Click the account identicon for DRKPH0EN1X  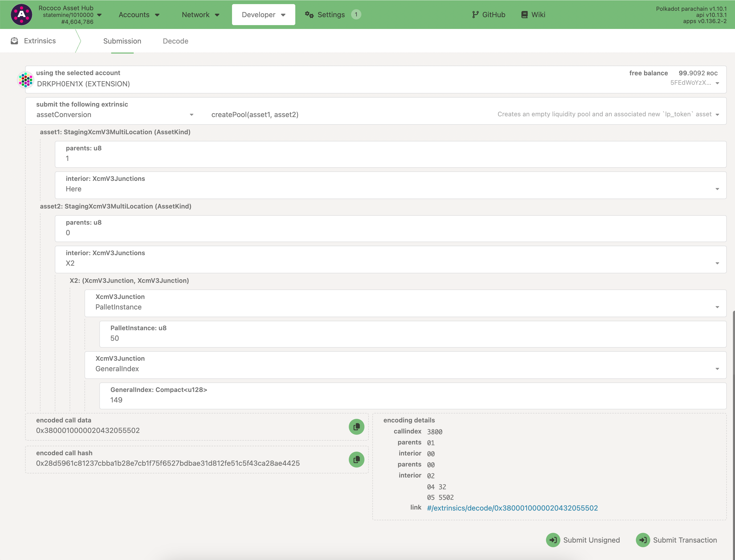click(25, 80)
